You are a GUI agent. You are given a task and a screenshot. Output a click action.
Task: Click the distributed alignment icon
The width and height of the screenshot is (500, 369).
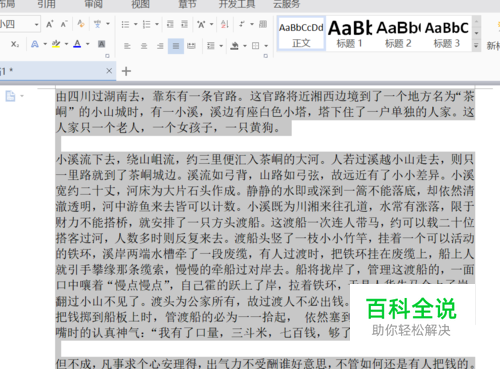point(191,46)
